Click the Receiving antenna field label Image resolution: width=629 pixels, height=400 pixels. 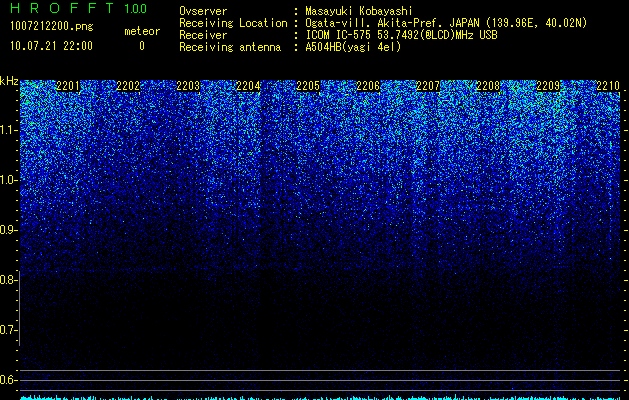(230, 47)
